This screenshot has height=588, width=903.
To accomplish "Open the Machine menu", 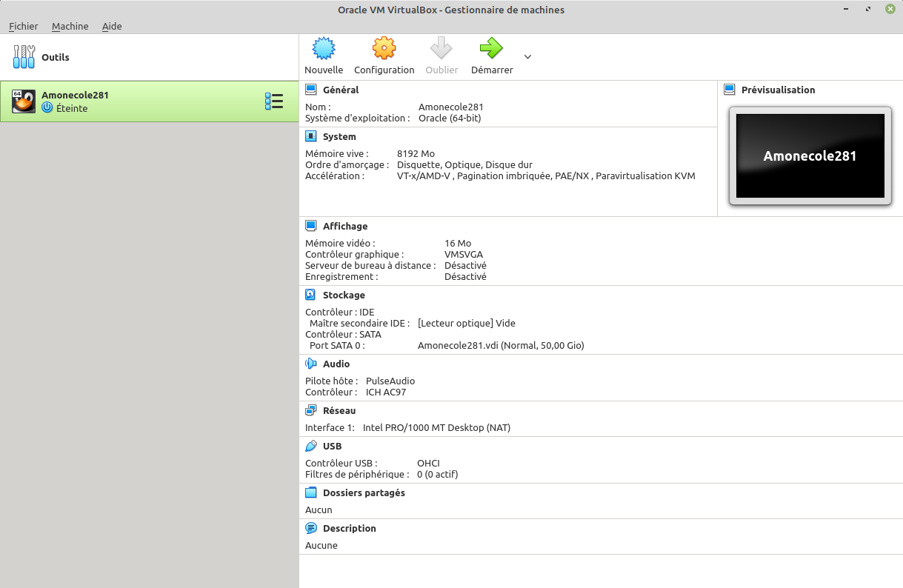I will [70, 26].
